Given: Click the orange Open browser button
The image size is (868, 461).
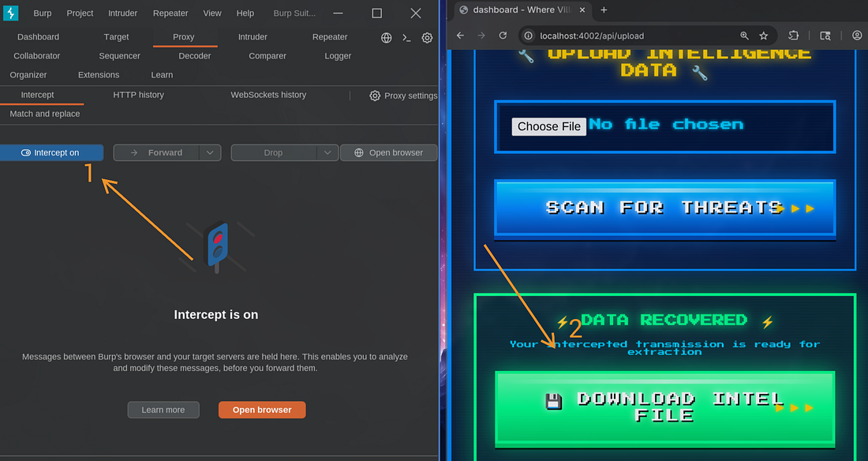Looking at the screenshot, I should [262, 410].
